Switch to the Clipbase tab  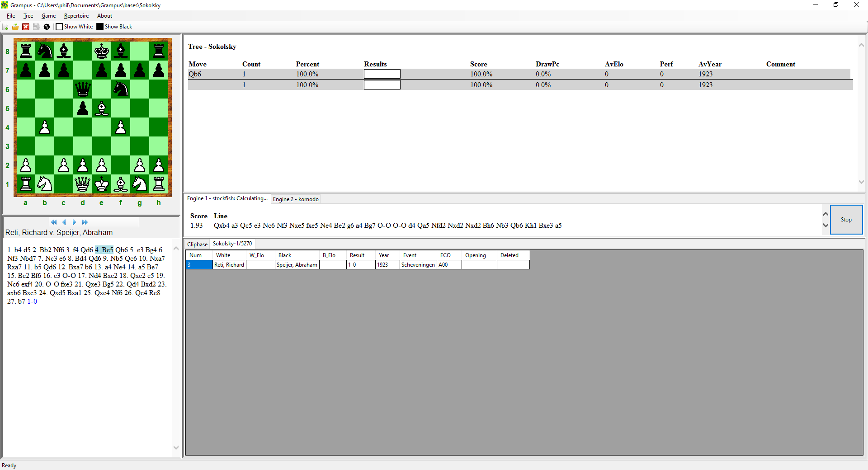click(198, 244)
